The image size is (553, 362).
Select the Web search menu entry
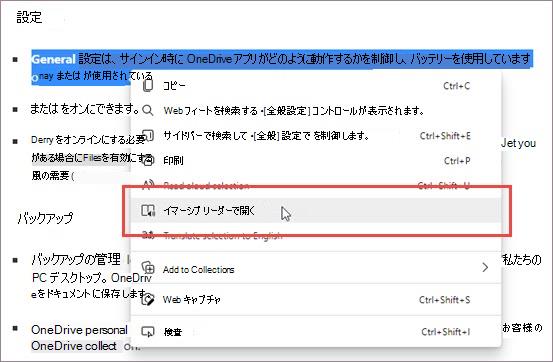click(316, 110)
